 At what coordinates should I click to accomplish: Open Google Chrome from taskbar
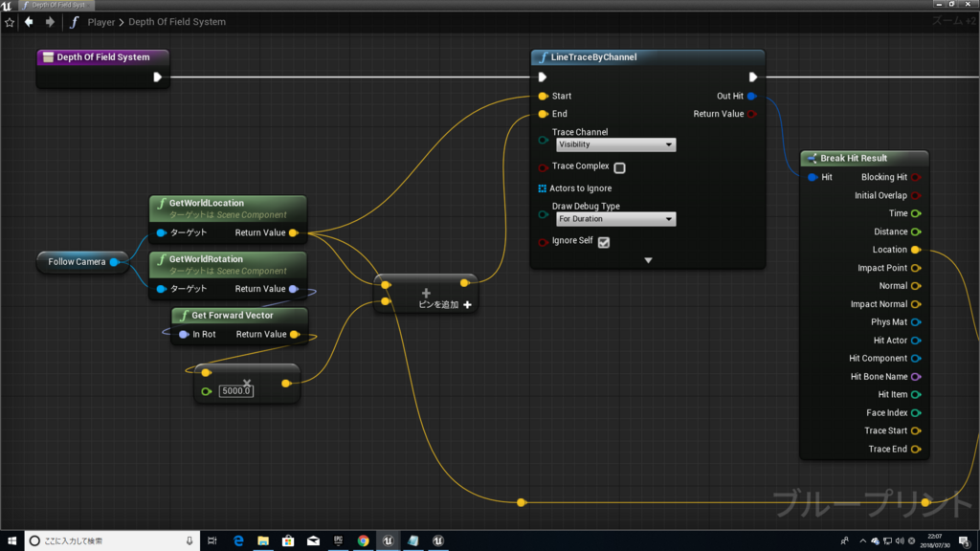tap(363, 541)
